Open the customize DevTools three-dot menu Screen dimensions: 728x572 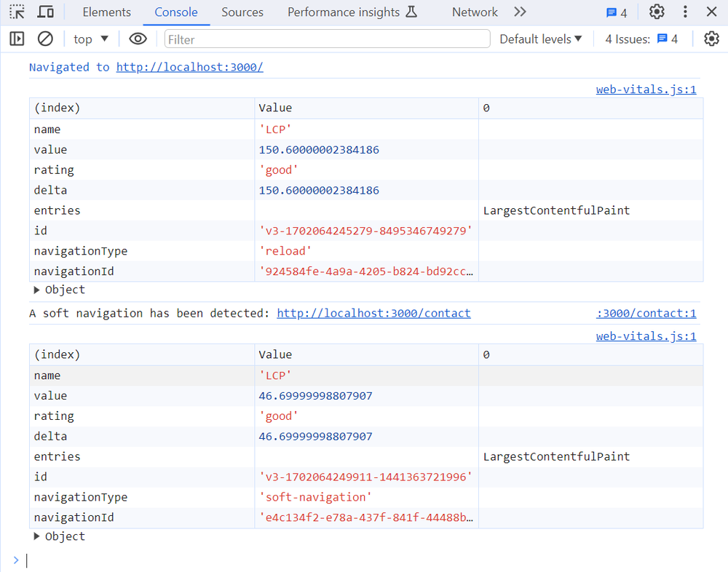(x=685, y=12)
